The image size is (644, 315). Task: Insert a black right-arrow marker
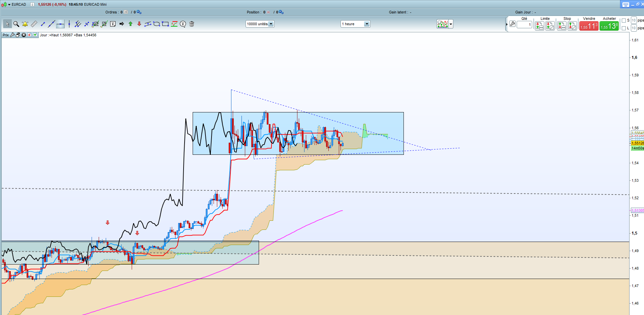tap(122, 24)
